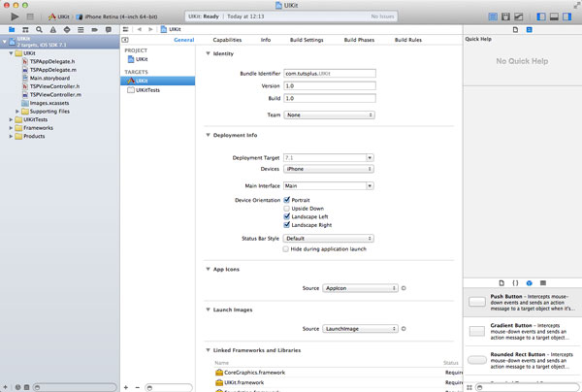This screenshot has width=582, height=392.
Task: Enable Hide during application launch
Action: coord(285,249)
